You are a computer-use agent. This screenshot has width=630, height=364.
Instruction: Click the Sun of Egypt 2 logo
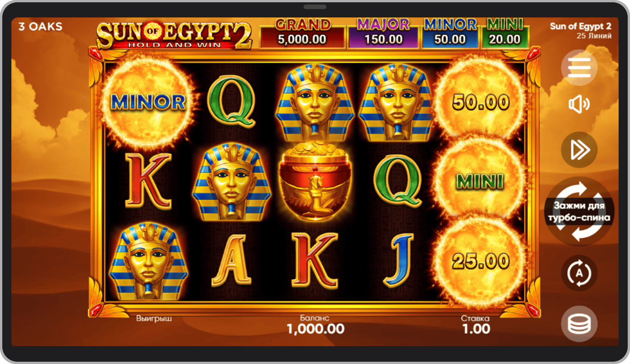[174, 35]
